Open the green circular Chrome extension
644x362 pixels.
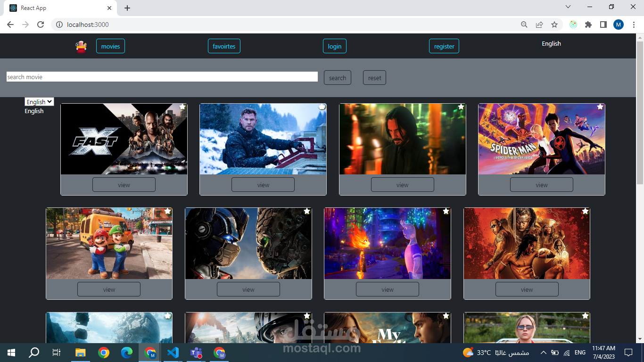(573, 25)
